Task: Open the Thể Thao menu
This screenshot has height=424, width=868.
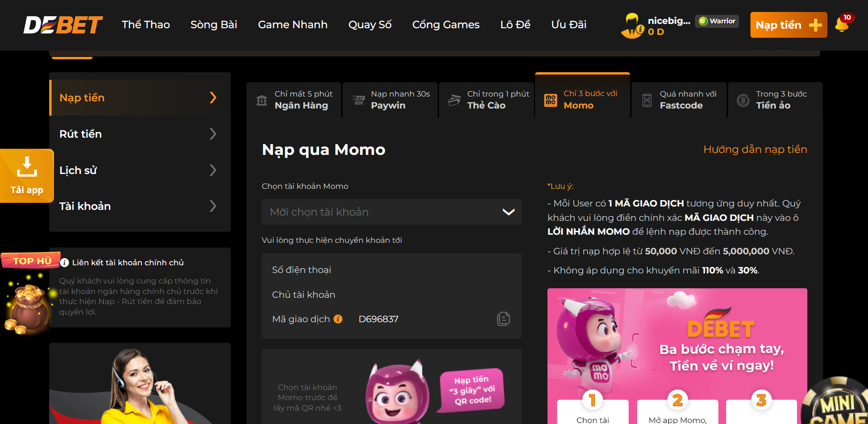Action: pos(146,24)
